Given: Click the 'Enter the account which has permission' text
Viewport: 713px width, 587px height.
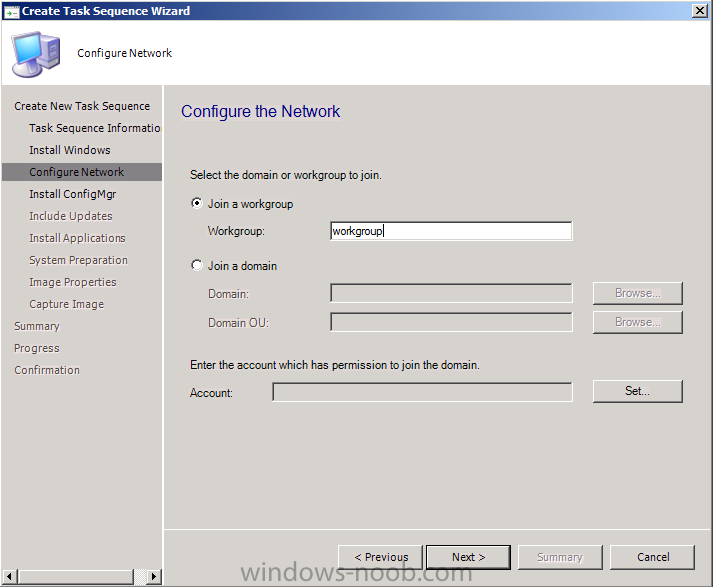Looking at the screenshot, I should 335,365.
